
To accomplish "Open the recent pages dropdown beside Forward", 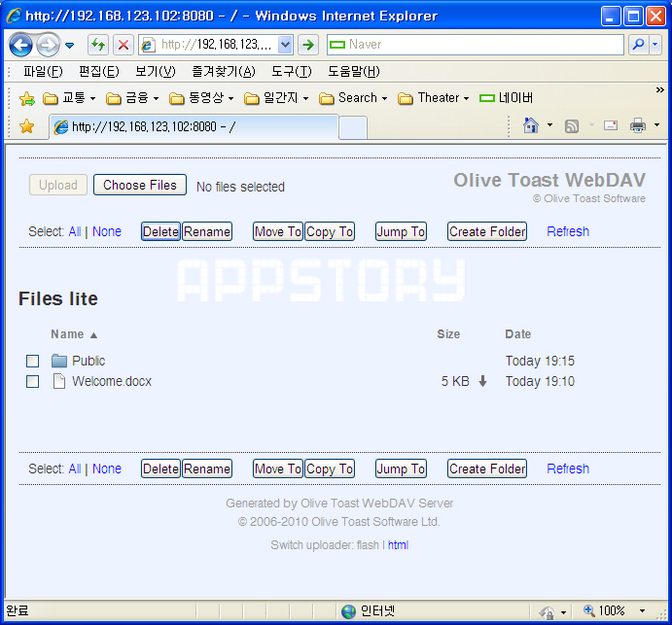I will 69,45.
